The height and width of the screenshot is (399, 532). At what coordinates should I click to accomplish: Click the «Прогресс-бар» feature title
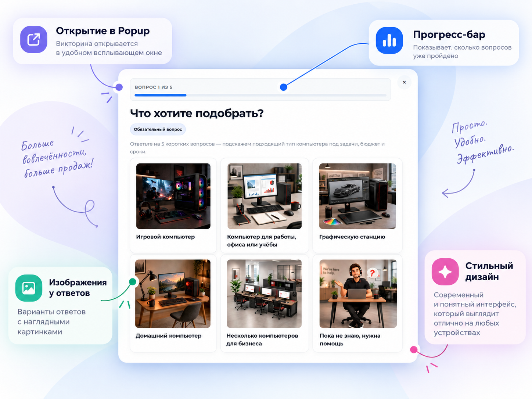[x=449, y=35]
